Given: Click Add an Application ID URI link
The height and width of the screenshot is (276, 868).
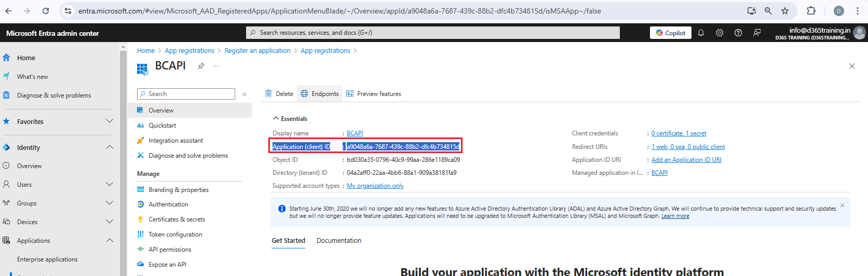Looking at the screenshot, I should [686, 160].
